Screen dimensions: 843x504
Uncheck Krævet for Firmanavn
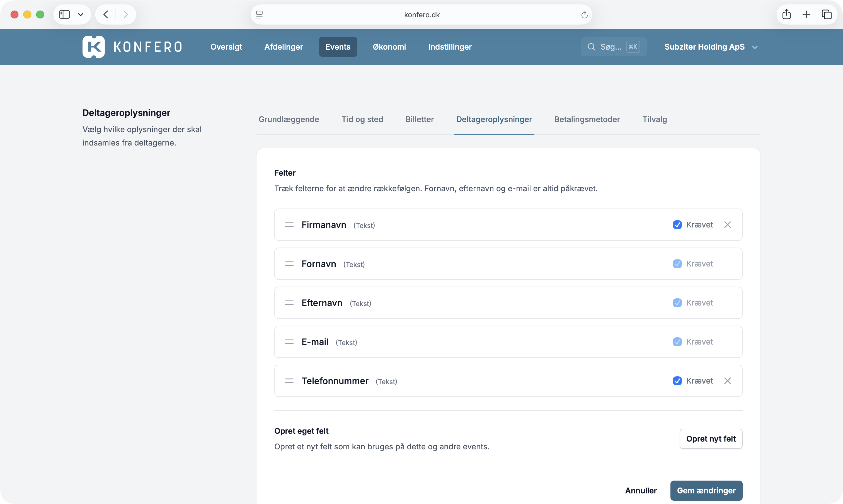(677, 225)
